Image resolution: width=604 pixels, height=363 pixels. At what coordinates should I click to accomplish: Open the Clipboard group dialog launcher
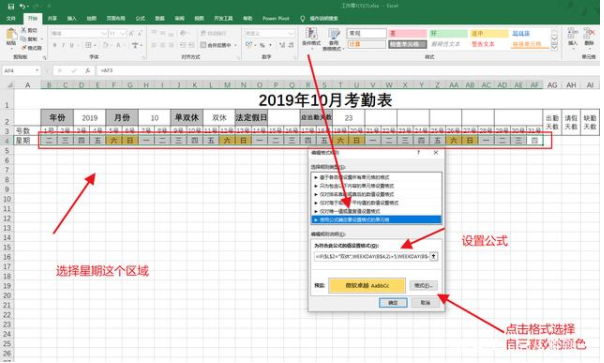[x=45, y=57]
